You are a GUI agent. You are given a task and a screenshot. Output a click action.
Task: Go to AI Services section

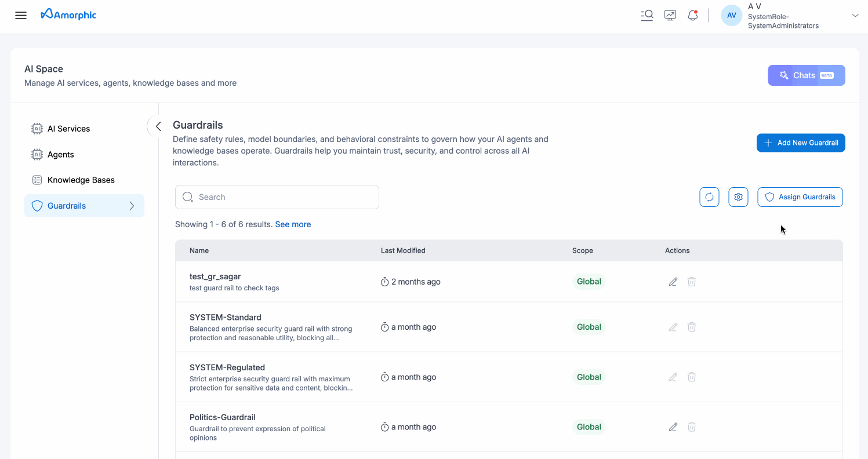[68, 129]
